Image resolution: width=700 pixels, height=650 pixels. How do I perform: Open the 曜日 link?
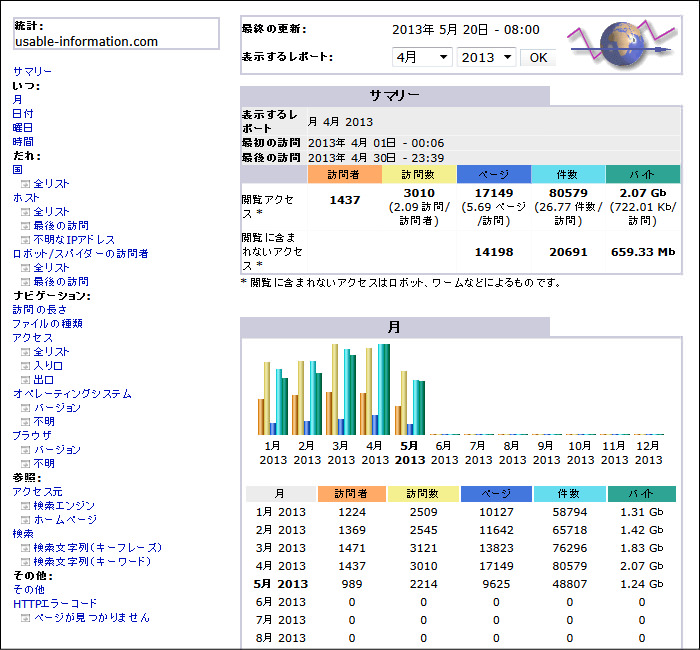coord(23,127)
